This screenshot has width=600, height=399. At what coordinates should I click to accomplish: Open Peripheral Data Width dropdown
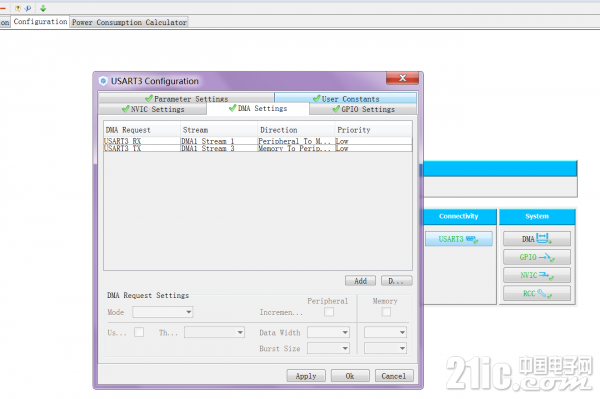coord(328,332)
